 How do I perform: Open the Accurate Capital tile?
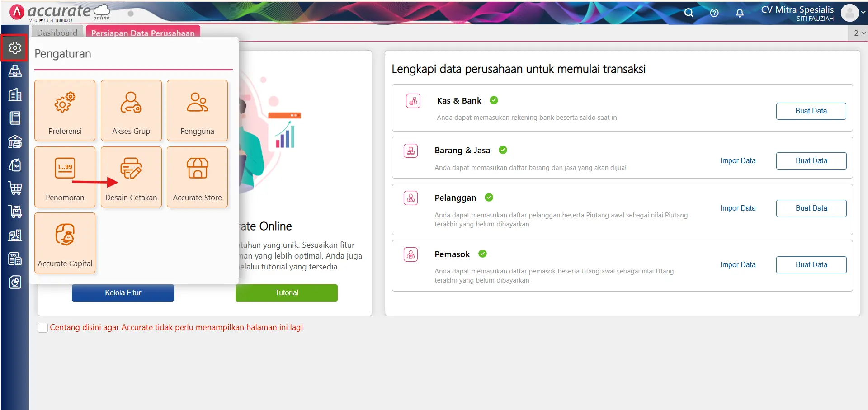(65, 243)
